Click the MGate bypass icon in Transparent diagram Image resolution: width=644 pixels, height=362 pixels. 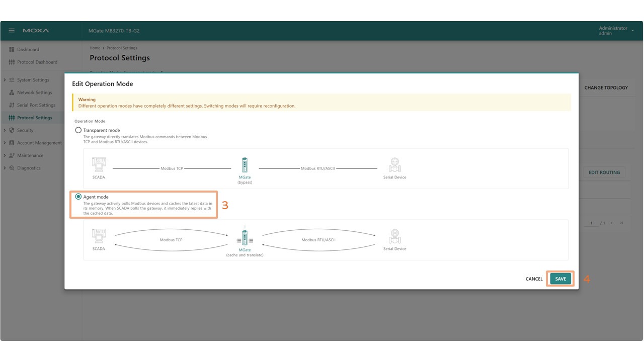(245, 165)
